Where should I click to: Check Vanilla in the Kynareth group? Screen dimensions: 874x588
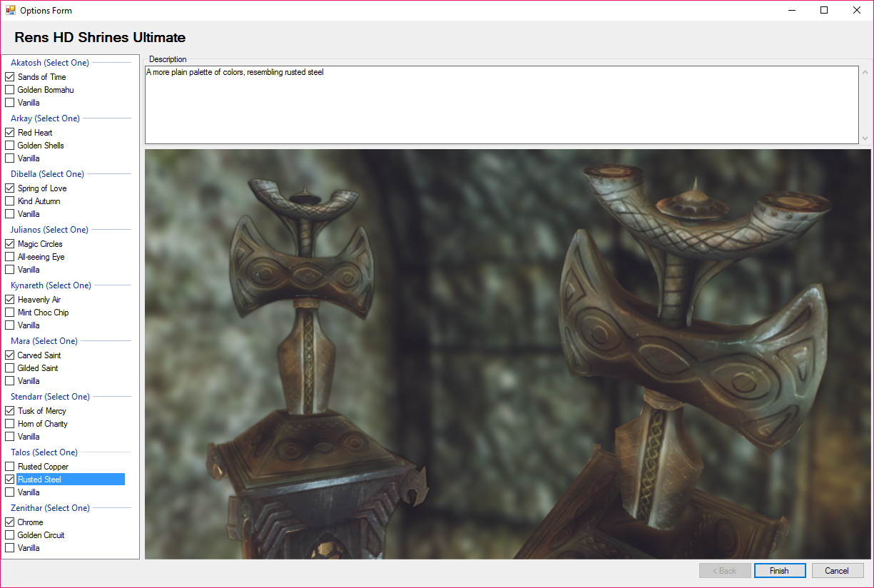10,325
